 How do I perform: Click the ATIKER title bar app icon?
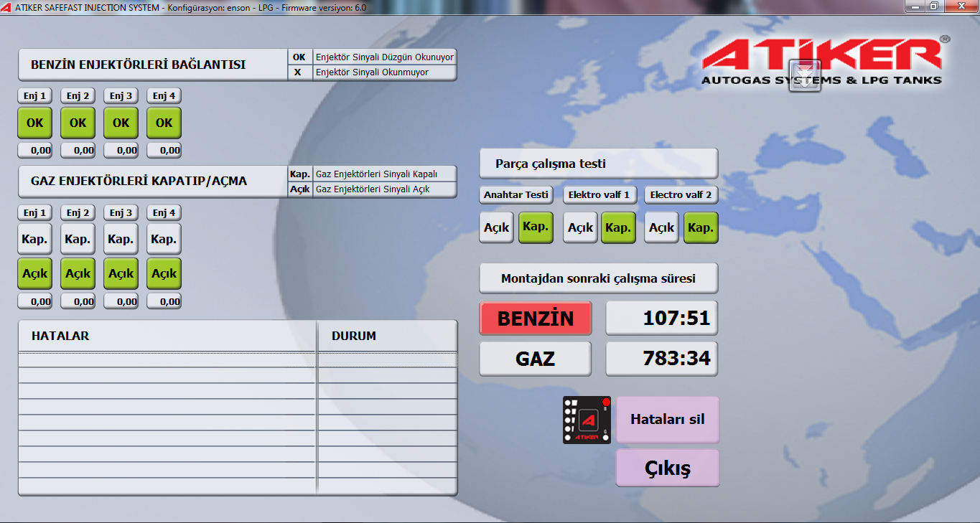7,7
